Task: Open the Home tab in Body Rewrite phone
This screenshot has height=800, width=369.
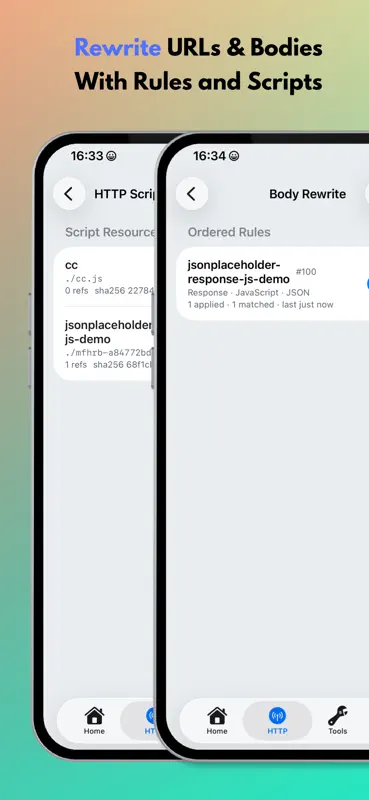Action: pos(217,720)
